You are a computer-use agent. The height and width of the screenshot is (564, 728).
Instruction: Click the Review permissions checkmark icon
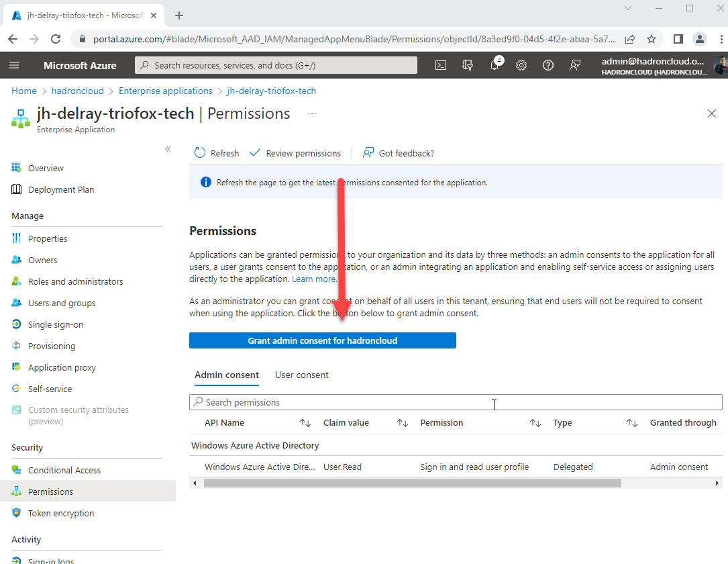click(x=254, y=153)
